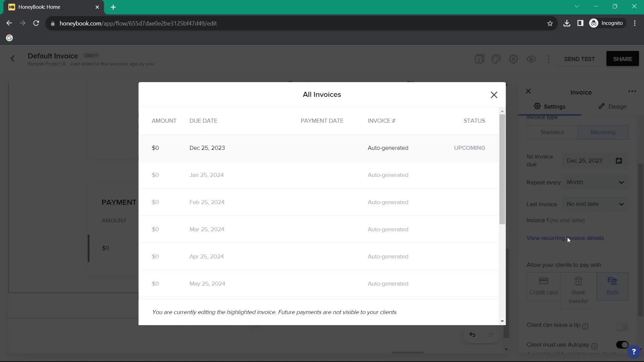Viewport: 644px width, 362px height.
Task: Click the redo arrow icon
Action: click(x=490, y=335)
